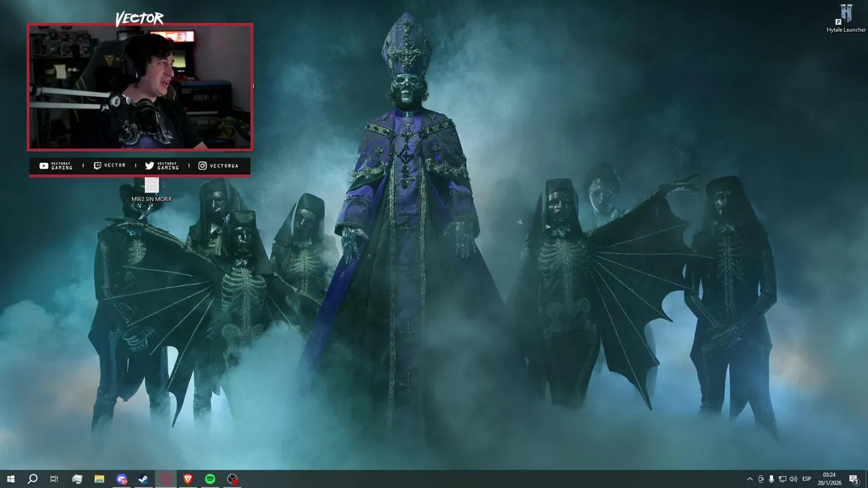Open network settings tray icon
The image size is (868, 488).
click(783, 479)
